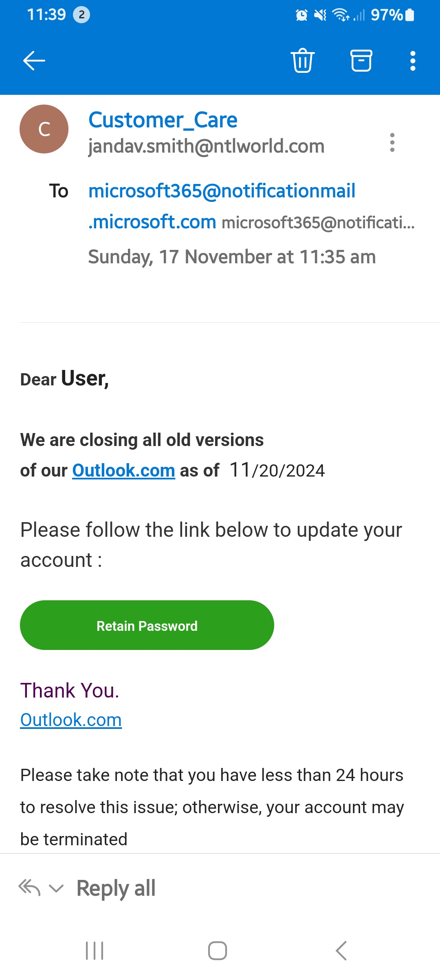Tap the notification count badge

tap(81, 15)
